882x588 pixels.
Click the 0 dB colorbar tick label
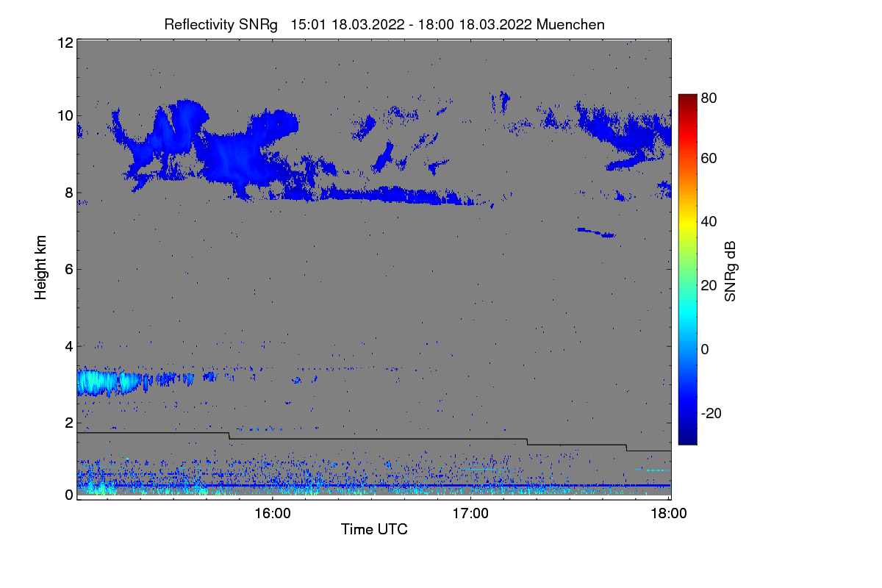(706, 350)
